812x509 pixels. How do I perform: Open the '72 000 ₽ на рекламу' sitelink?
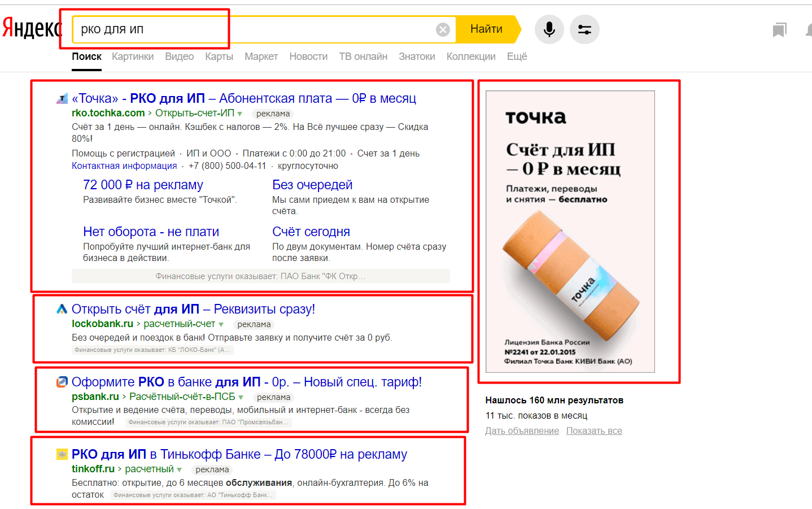tap(143, 185)
